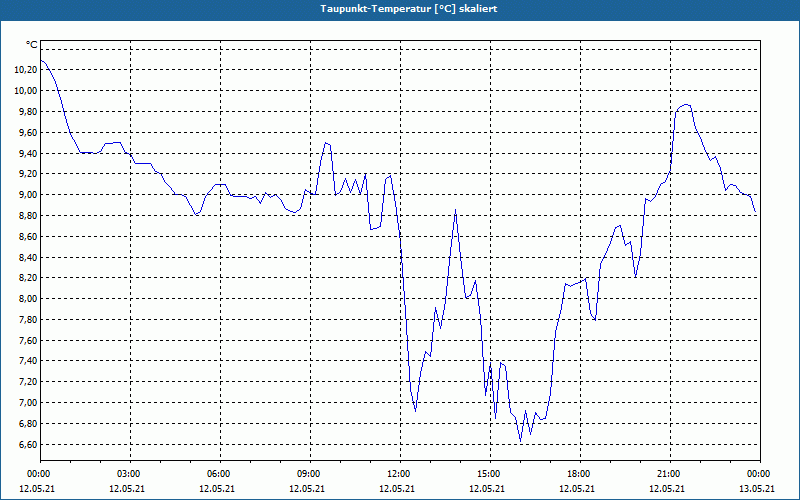Click the 6,60 y-axis value

click(28, 445)
